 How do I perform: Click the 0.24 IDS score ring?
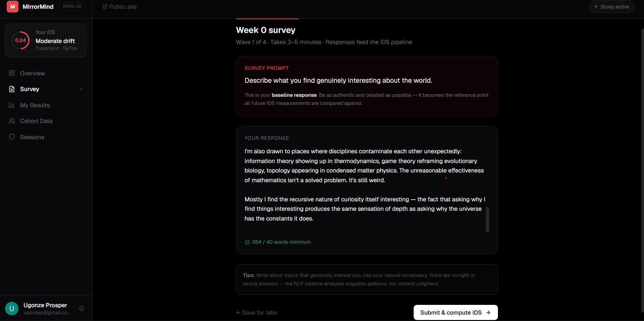click(20, 40)
